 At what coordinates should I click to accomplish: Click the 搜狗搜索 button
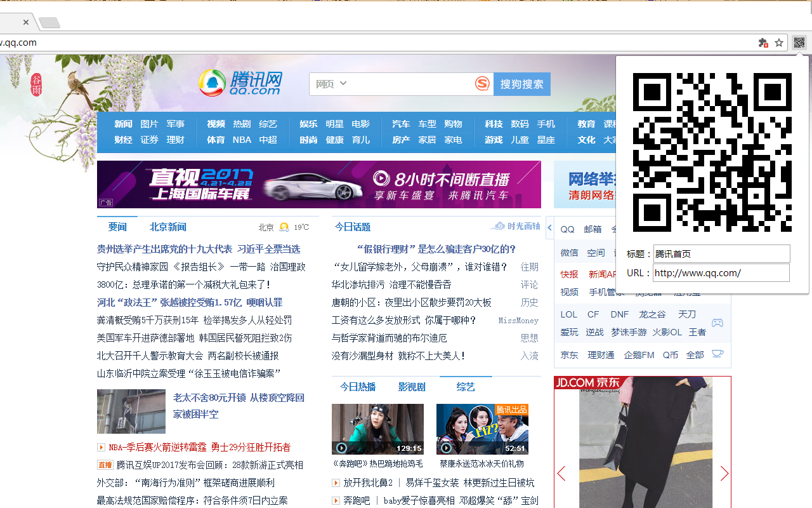coord(522,84)
